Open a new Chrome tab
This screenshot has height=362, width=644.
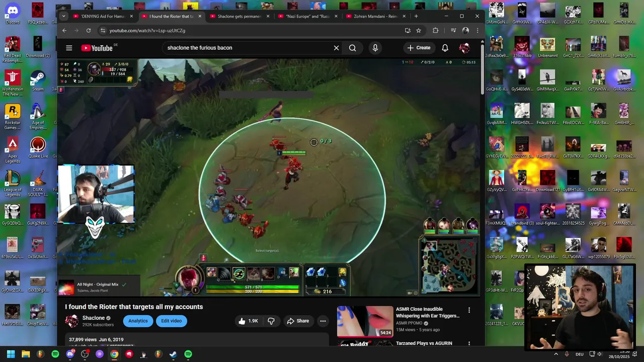416,16
